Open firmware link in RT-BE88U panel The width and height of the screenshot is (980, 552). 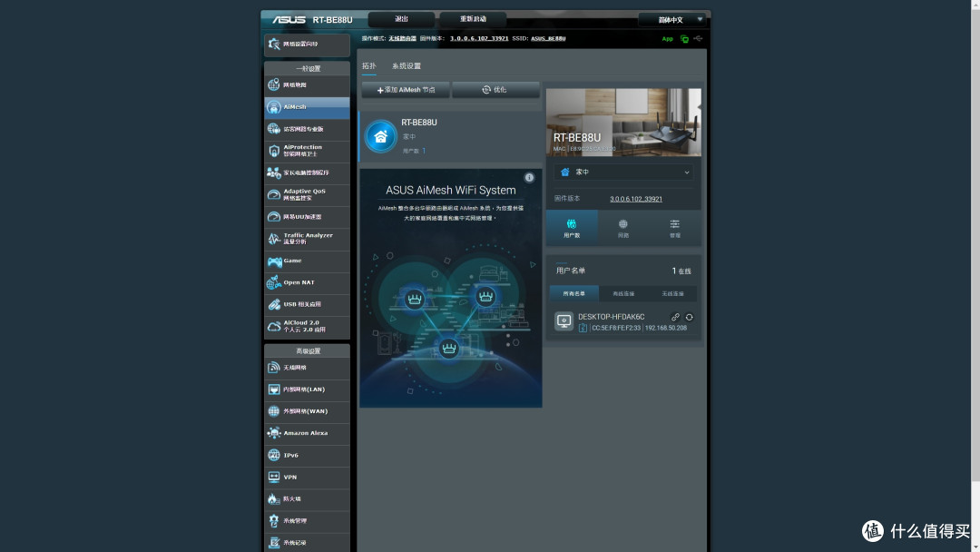[x=635, y=199]
